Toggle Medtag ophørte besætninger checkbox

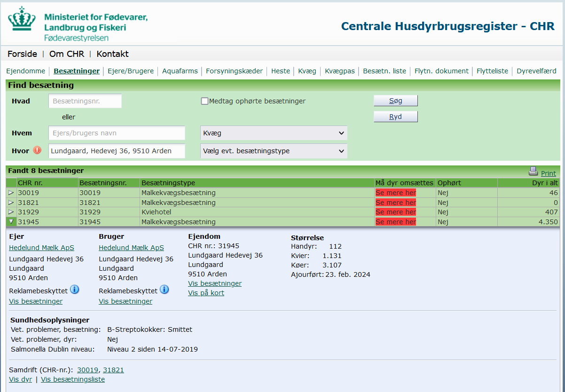click(x=204, y=101)
